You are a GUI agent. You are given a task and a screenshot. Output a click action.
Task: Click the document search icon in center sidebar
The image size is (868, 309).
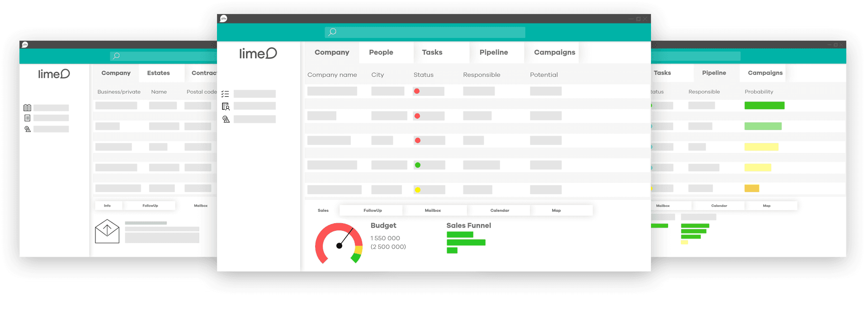226,107
